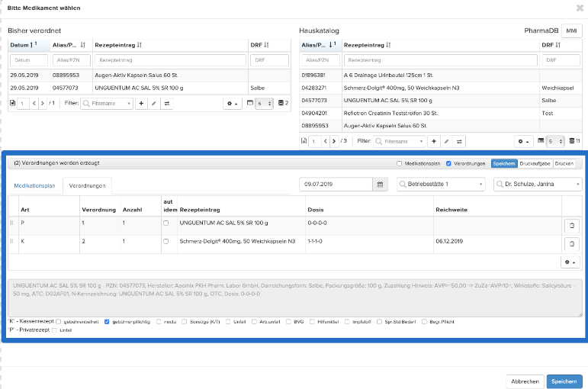Switch to Medikationsplan tab
588x389 pixels.
(x=34, y=185)
